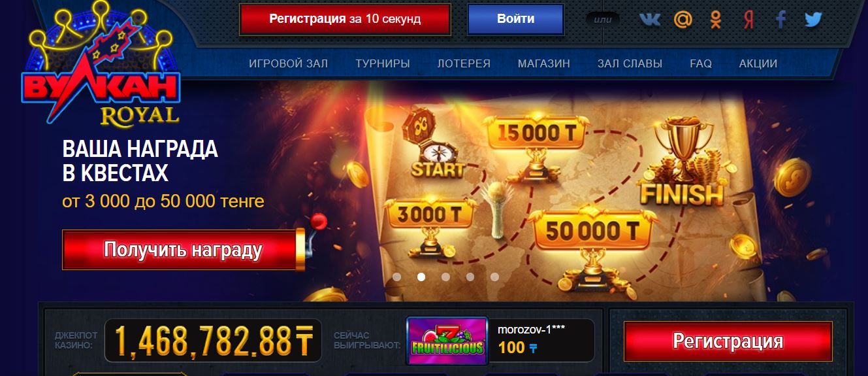Log in using the Twitter icon
This screenshot has height=376, width=868.
[x=813, y=20]
